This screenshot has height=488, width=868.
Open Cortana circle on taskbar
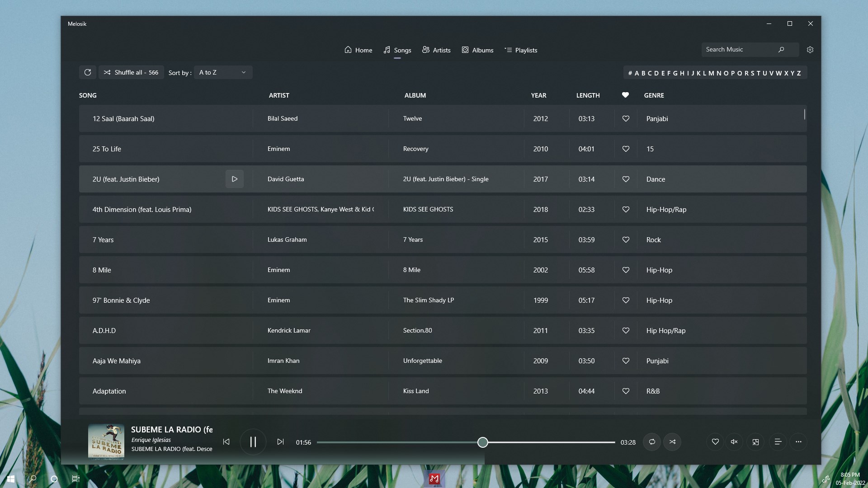point(54,479)
